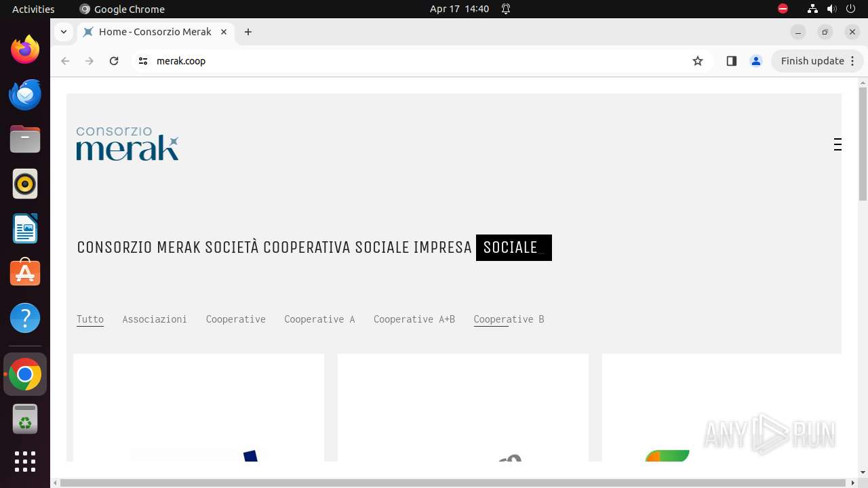The height and width of the screenshot is (488, 868).
Task: Expand the tab search dropdown
Action: [63, 32]
